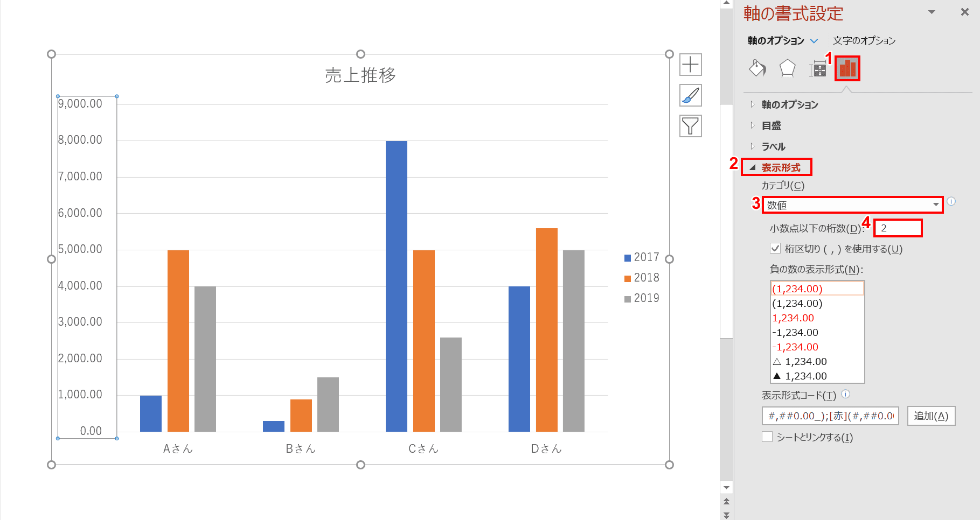Switch to 軸のオプション tab
The width and height of the screenshot is (980, 520).
click(776, 40)
